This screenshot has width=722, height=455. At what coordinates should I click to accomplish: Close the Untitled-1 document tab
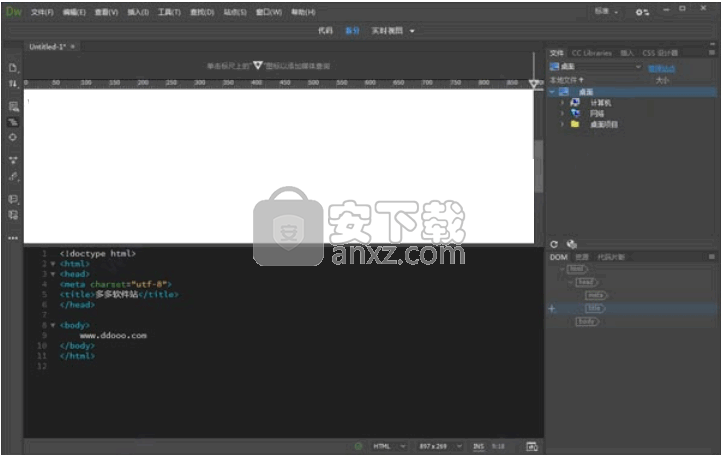pos(73,47)
